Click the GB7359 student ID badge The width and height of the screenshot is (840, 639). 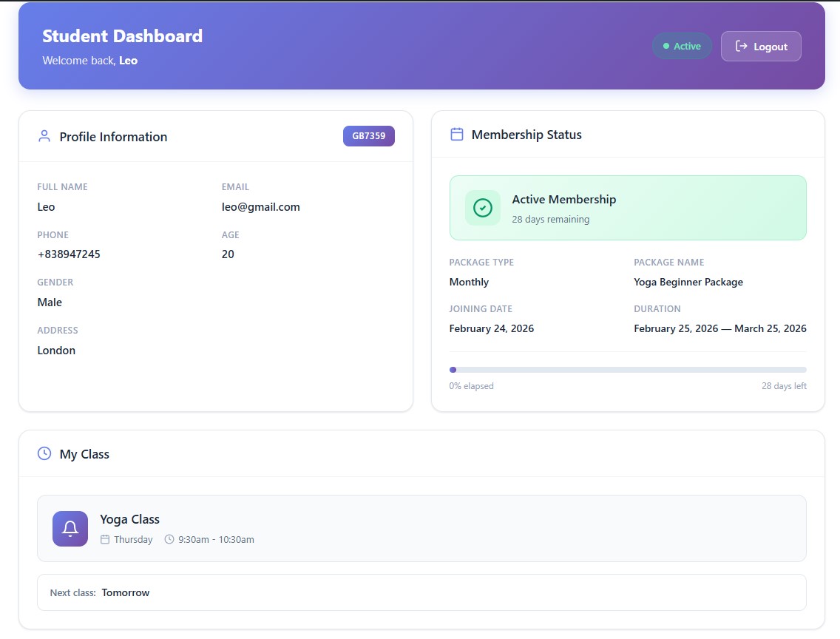click(368, 136)
